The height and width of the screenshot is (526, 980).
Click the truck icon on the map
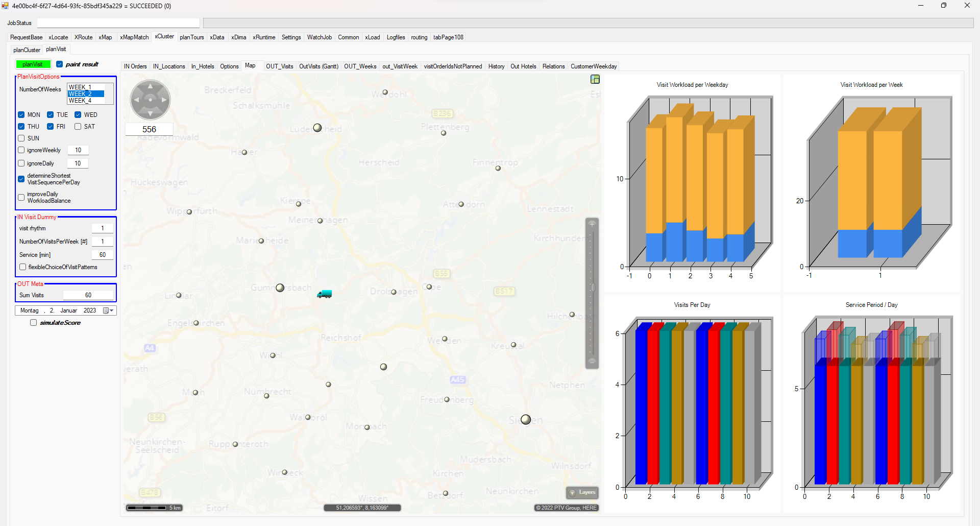click(325, 294)
